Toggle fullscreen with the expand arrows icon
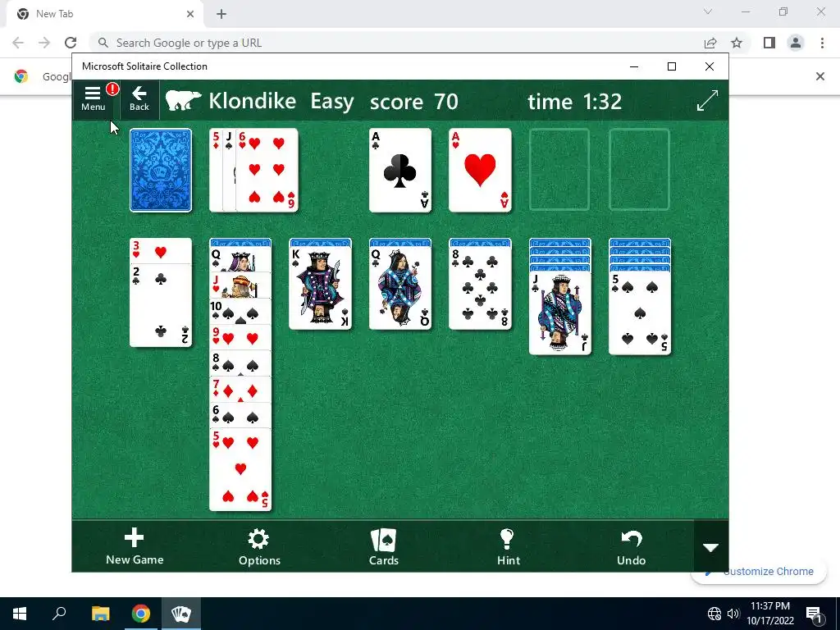The height and width of the screenshot is (630, 840). coord(707,101)
